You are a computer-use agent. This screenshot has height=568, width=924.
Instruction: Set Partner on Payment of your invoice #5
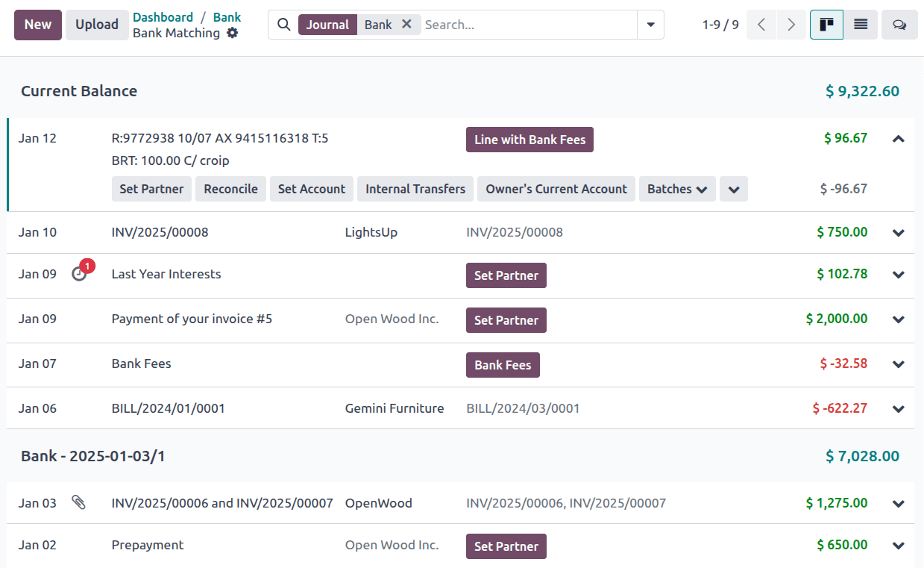pos(506,319)
